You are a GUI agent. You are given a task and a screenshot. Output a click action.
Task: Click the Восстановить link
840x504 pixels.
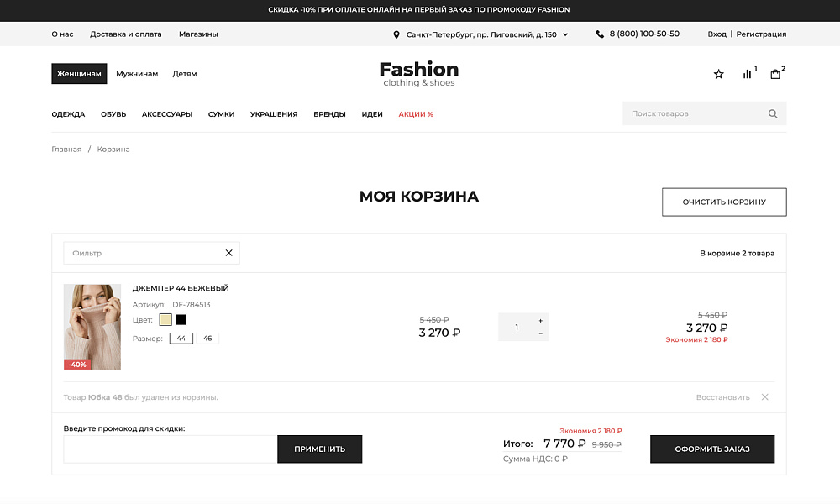click(723, 396)
